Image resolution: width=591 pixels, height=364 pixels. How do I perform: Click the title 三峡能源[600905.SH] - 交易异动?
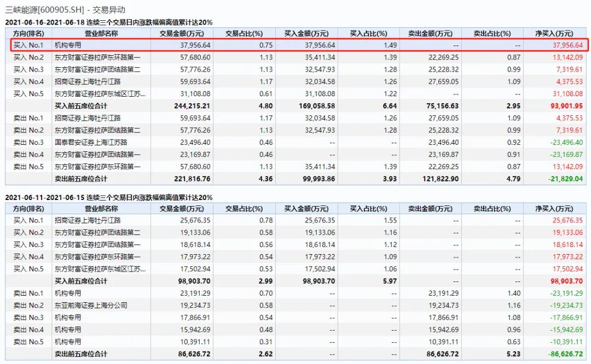[x=65, y=10]
